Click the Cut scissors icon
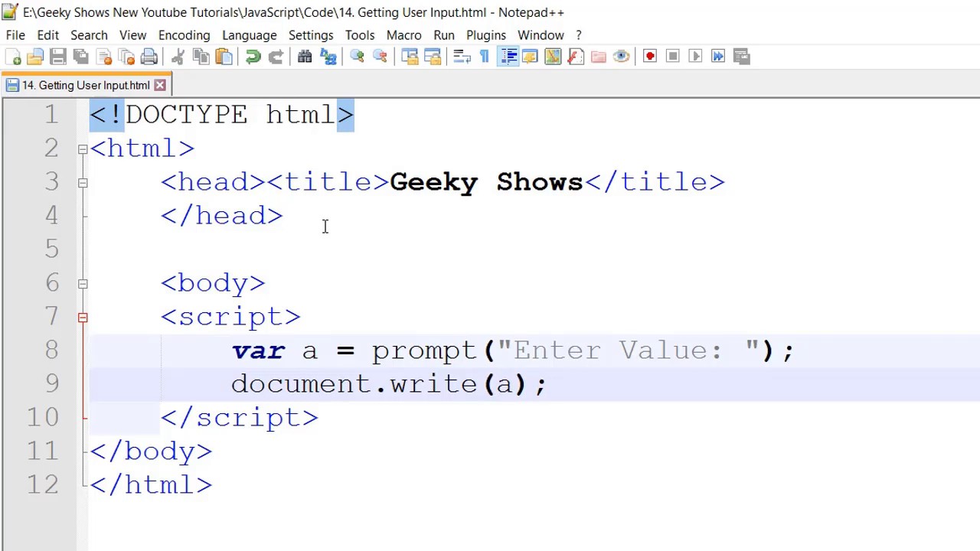Image resolution: width=980 pixels, height=551 pixels. click(178, 57)
